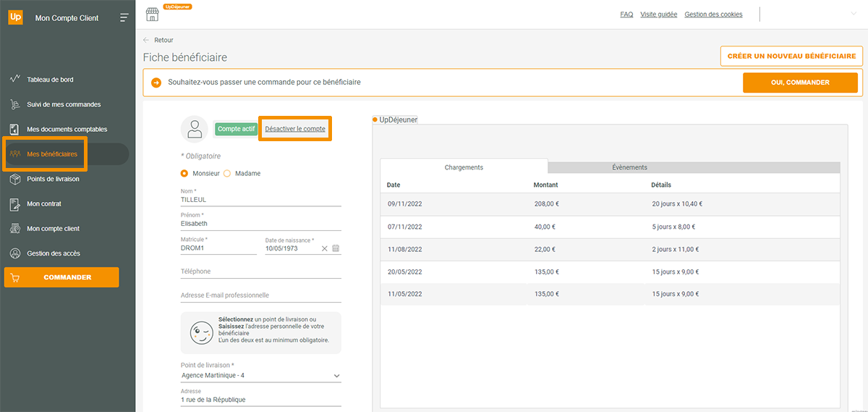Collapse the sidebar with the hamburger icon
Image resolution: width=868 pixels, height=412 pixels.
coord(124,17)
